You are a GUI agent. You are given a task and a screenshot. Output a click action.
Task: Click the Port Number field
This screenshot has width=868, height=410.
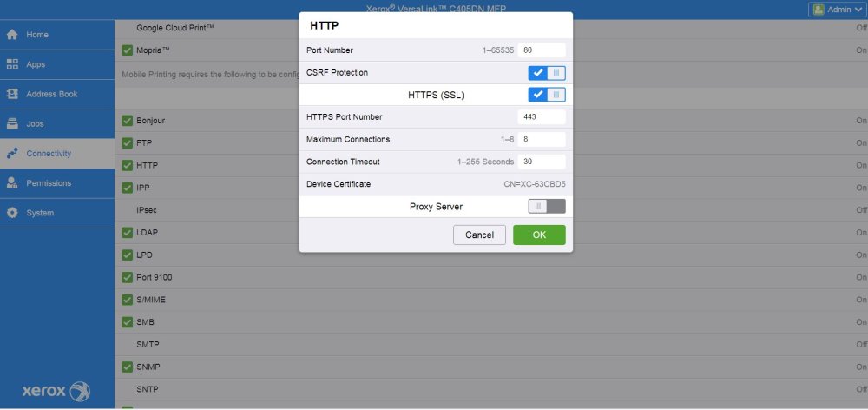pyautogui.click(x=542, y=50)
